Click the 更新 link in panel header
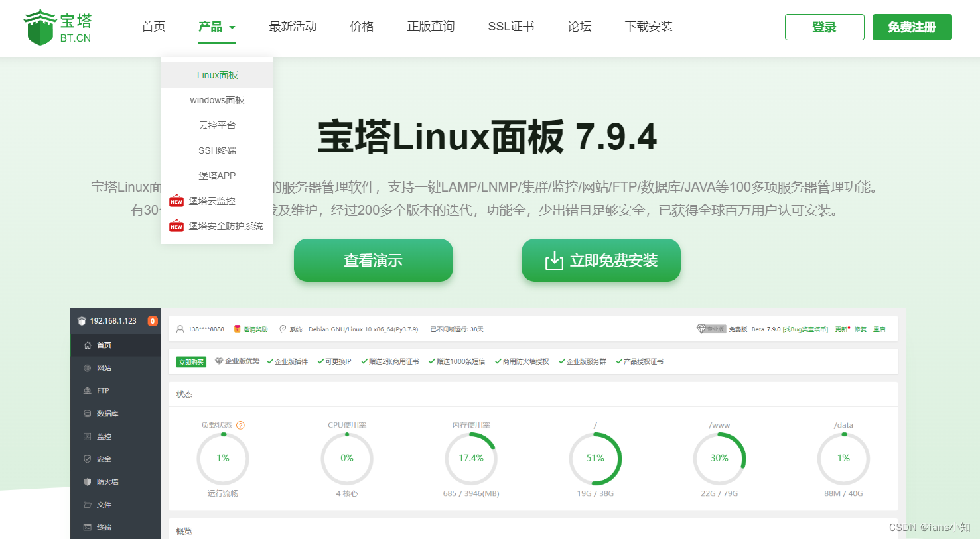The image size is (980, 539). (x=841, y=329)
